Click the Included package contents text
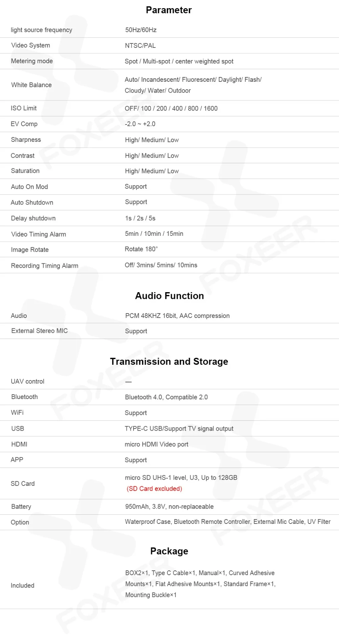The image size is (339, 644). [200, 584]
